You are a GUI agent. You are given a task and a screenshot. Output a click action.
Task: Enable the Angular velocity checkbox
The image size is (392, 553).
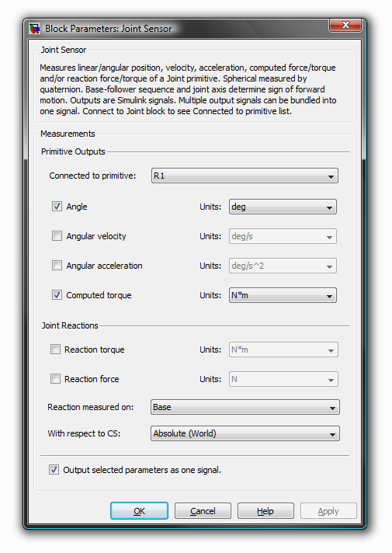57,235
